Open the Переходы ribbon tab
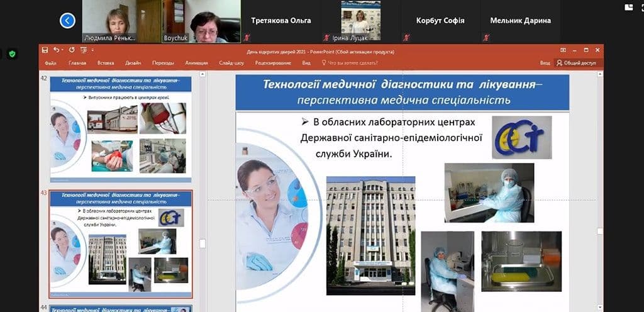644x312 pixels. click(163, 64)
